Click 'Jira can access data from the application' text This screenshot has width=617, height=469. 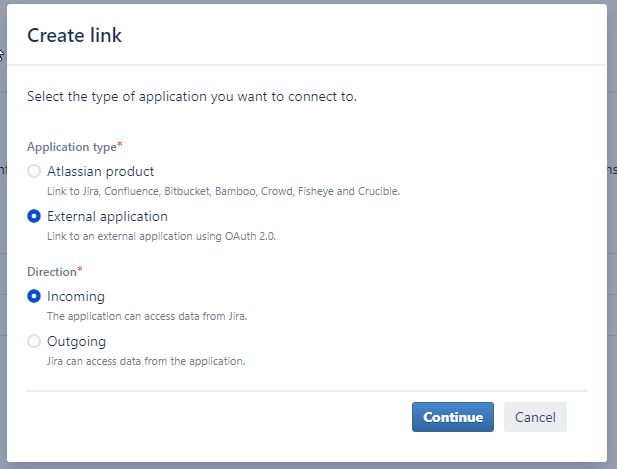[146, 361]
